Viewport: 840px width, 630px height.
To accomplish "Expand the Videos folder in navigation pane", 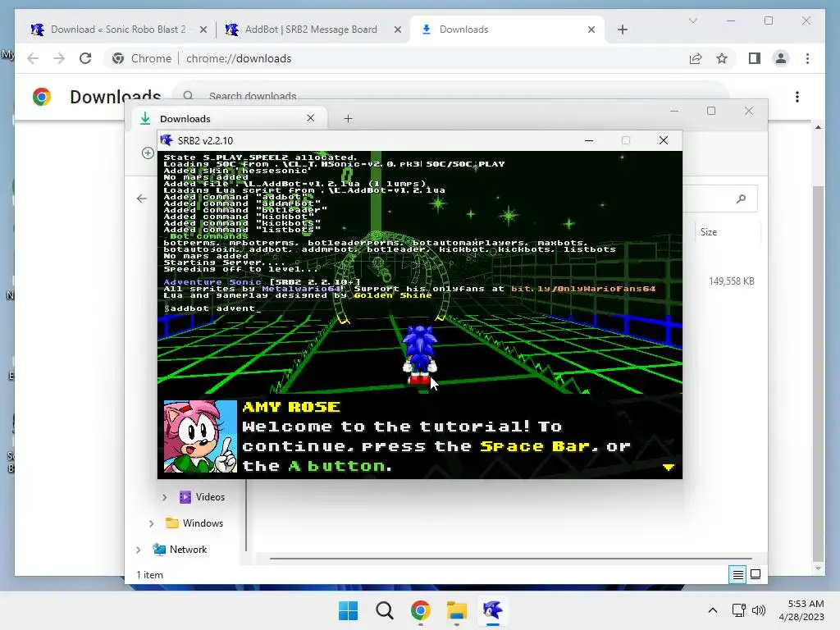I will [x=164, y=497].
